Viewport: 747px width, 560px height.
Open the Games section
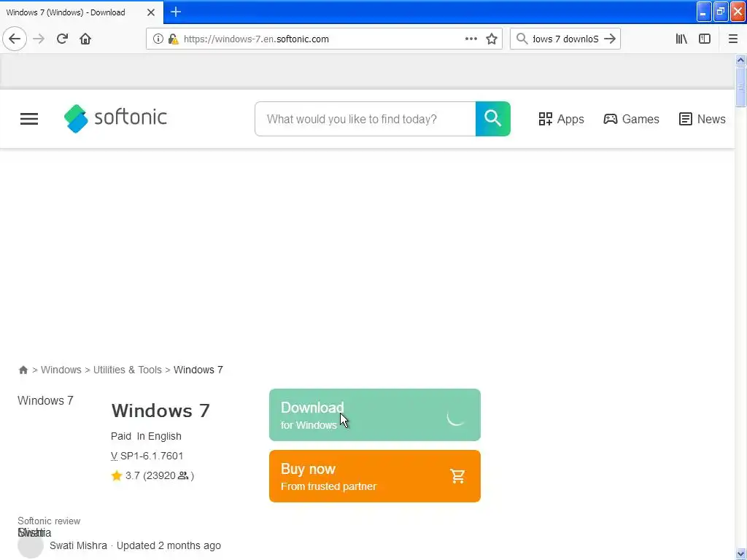click(x=631, y=119)
